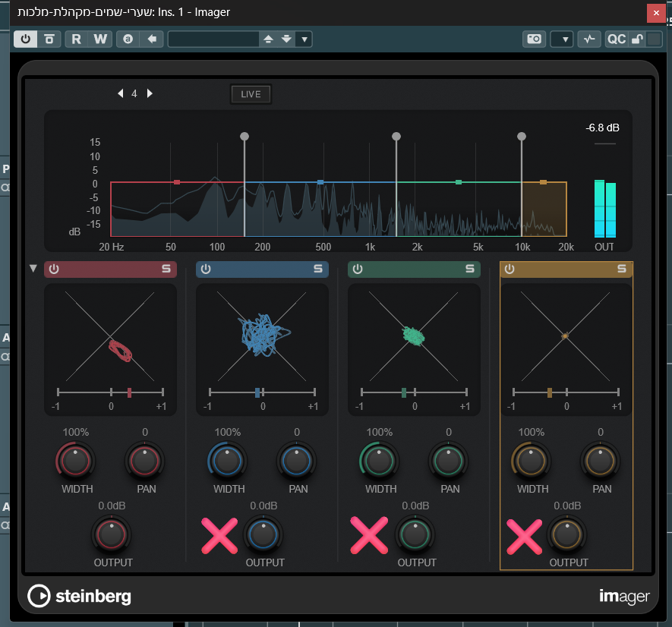Solo the blue band
Screen dimensions: 672x627
(318, 269)
